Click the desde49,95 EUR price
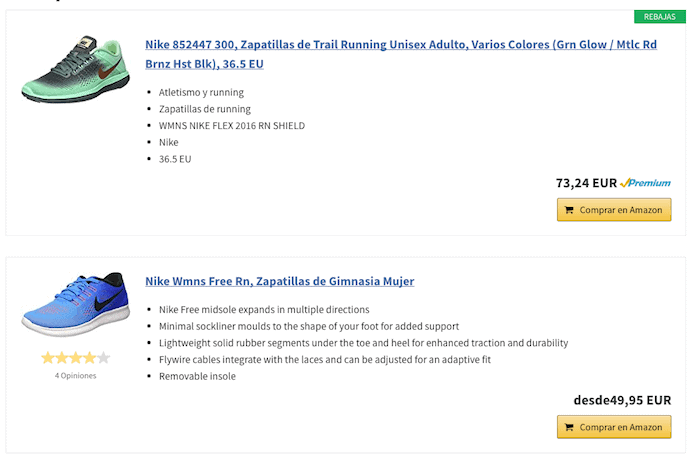 pyautogui.click(x=622, y=400)
